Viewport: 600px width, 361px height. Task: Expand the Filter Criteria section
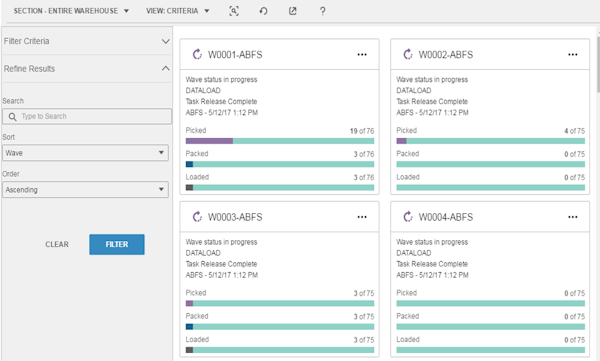[x=86, y=41]
